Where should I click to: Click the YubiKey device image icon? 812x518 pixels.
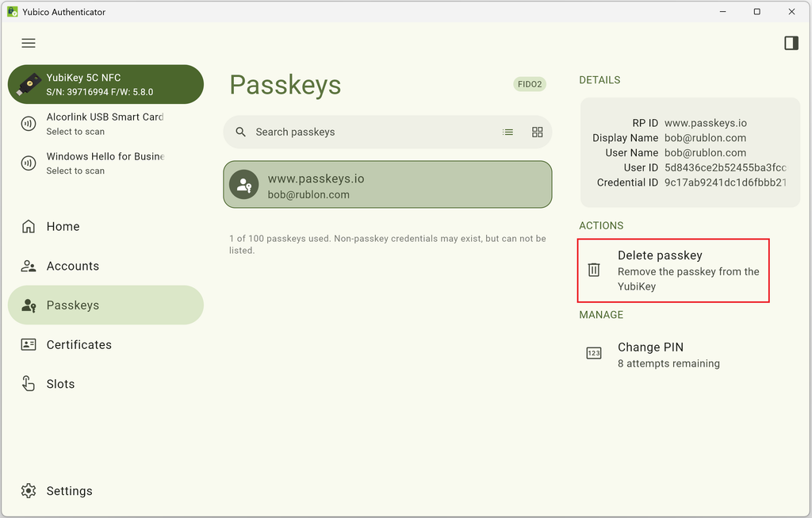(x=29, y=84)
